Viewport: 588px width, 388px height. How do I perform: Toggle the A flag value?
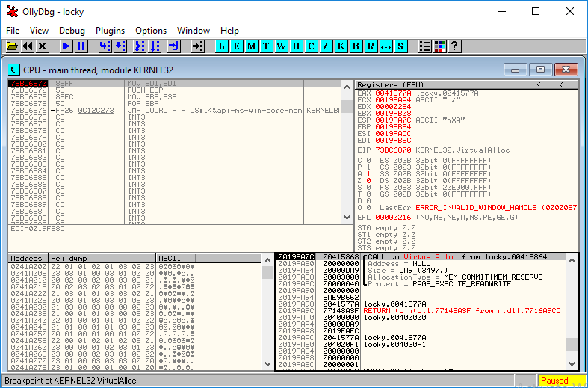(368, 174)
